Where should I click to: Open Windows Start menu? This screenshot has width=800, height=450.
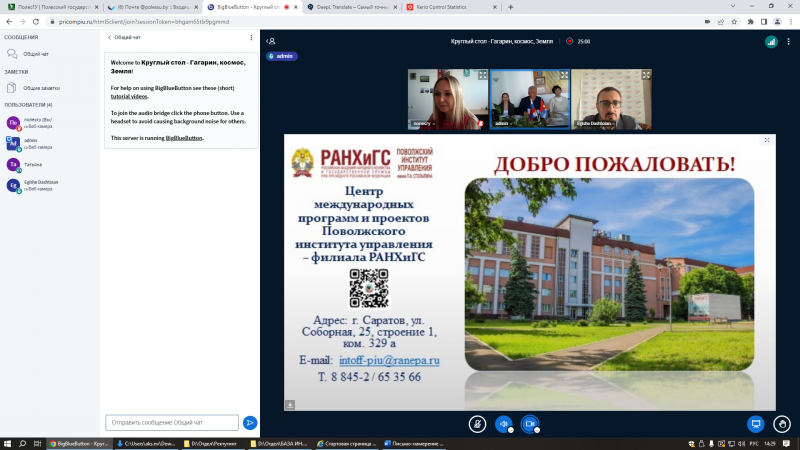[x=7, y=444]
